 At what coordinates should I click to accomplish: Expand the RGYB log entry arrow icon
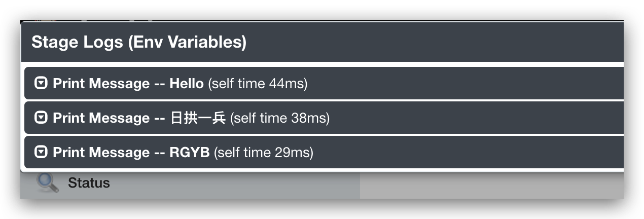pos(41,152)
